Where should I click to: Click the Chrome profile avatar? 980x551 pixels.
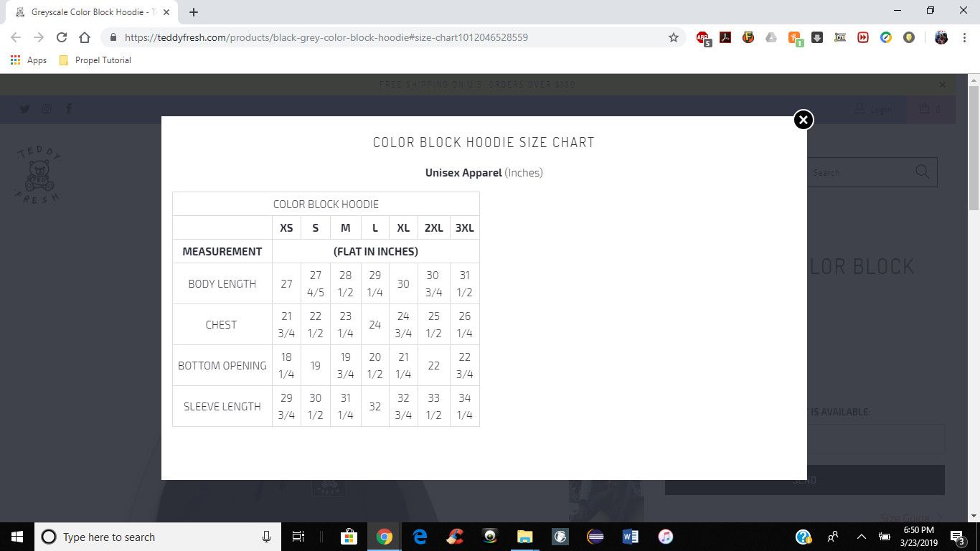tap(941, 38)
